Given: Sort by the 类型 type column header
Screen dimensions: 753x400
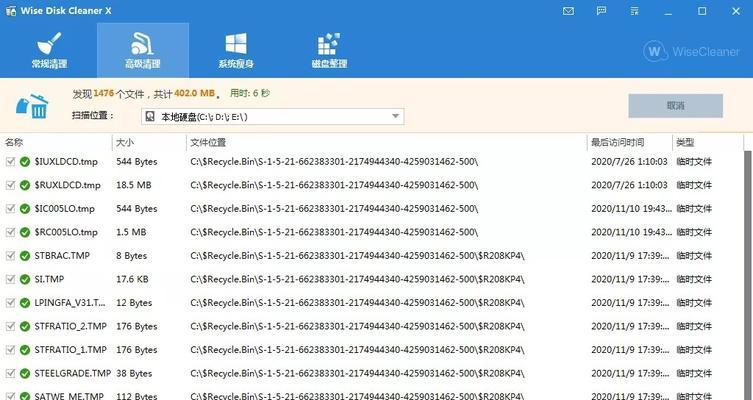Looking at the screenshot, I should pyautogui.click(x=685, y=143).
